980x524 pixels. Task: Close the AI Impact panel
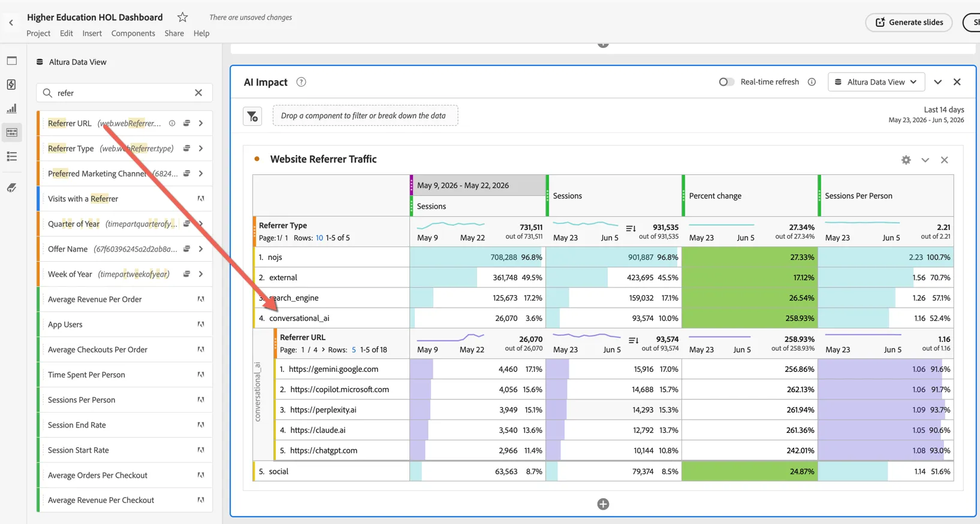click(957, 82)
